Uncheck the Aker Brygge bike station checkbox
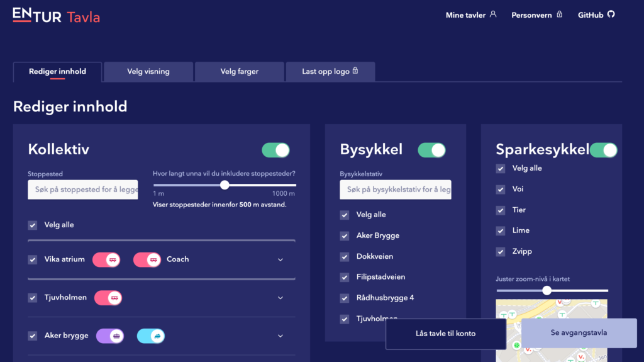Screen dimensions: 644x362 345,236
